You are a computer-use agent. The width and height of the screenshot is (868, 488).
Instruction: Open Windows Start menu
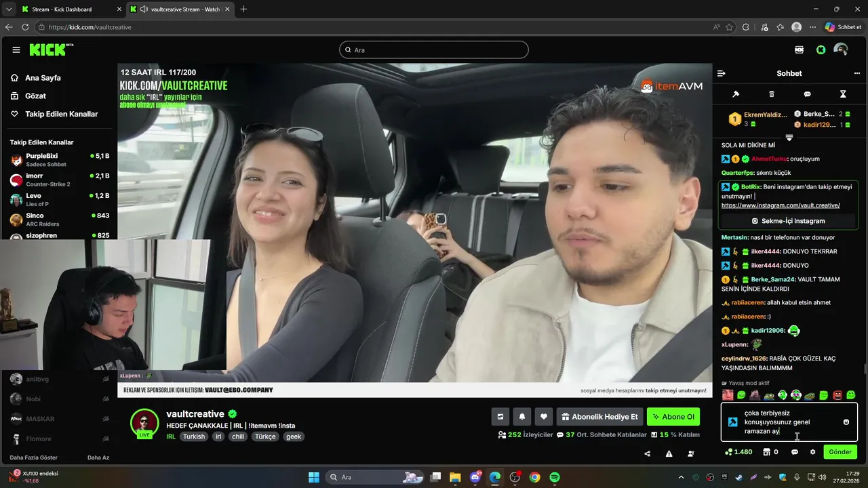313,477
